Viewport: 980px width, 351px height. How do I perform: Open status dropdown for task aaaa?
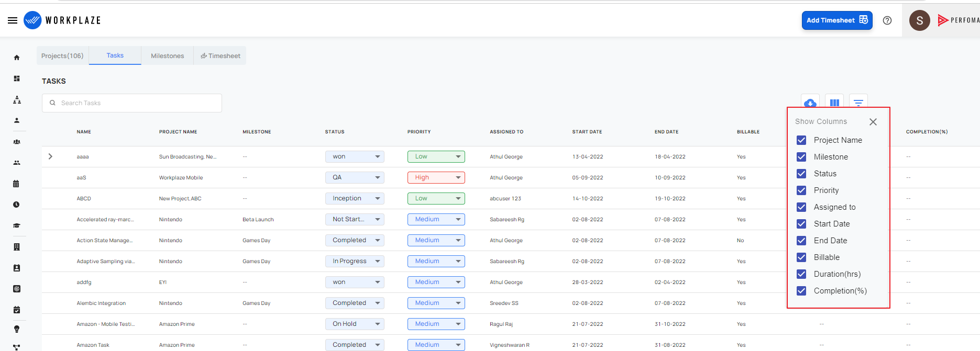click(355, 156)
